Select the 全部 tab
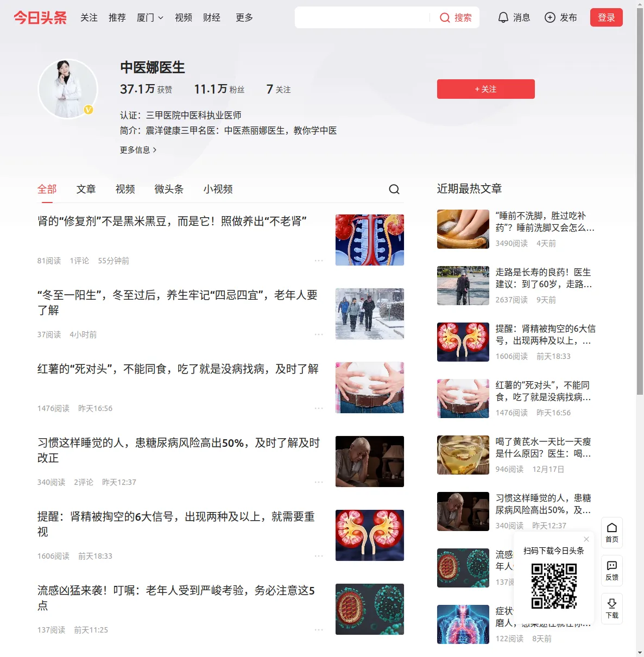 pyautogui.click(x=47, y=189)
